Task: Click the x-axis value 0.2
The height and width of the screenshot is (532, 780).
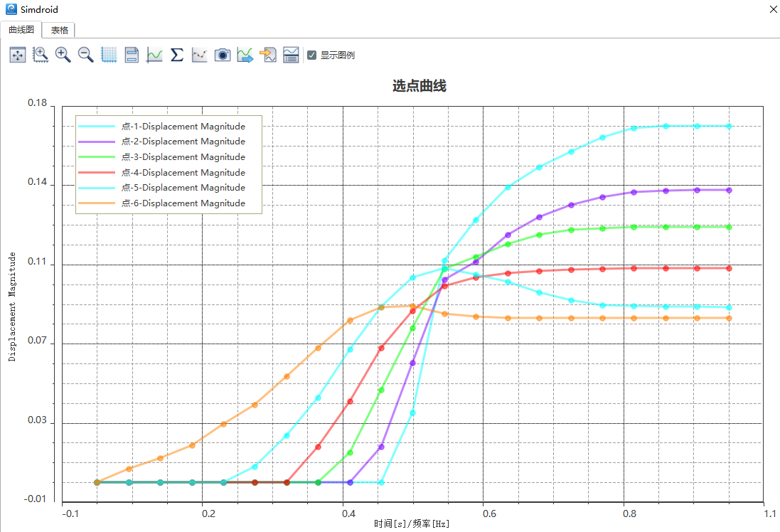Action: [208, 514]
